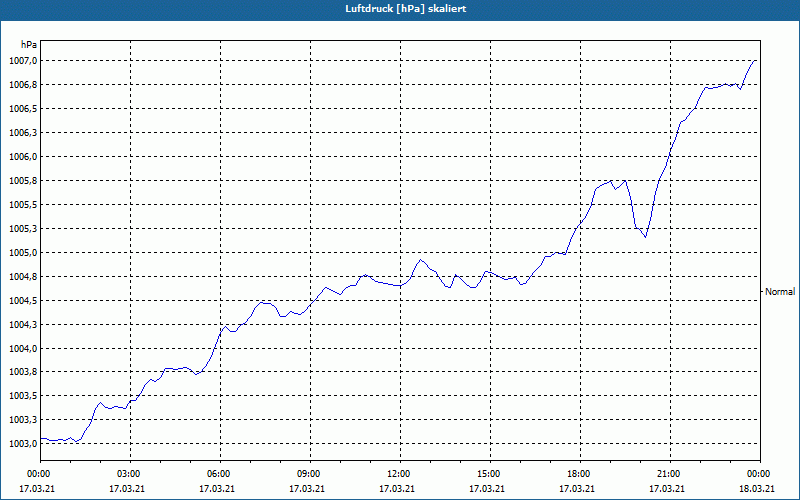This screenshot has width=800, height=500.
Task: Select the 1003,8 y-axis label
Action: pos(23,372)
